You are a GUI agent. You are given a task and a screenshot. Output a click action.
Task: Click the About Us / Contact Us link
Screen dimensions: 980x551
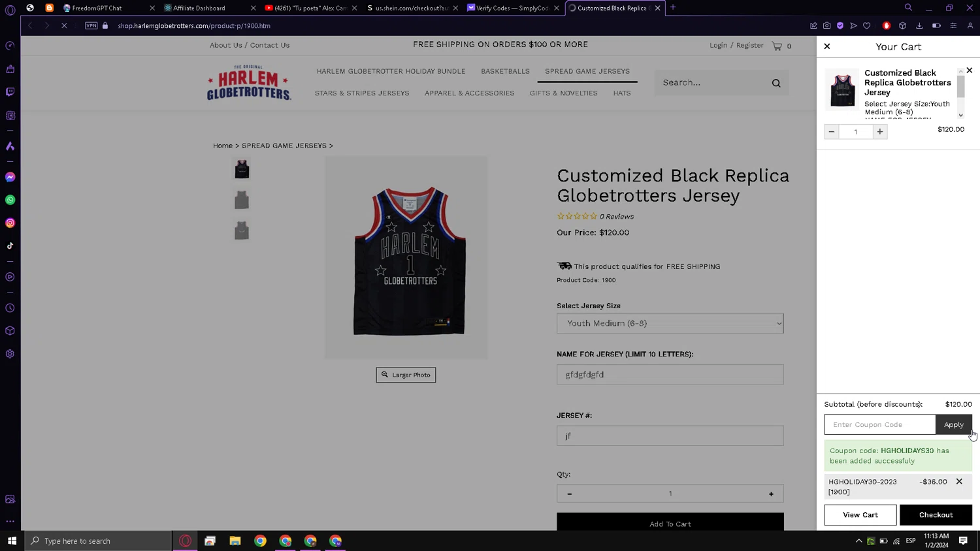coord(250,45)
